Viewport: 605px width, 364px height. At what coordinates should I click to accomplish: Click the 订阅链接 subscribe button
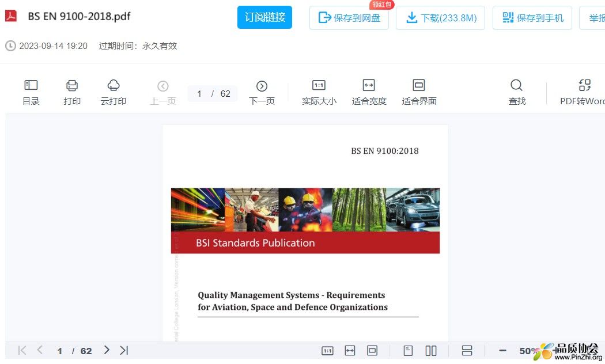264,17
